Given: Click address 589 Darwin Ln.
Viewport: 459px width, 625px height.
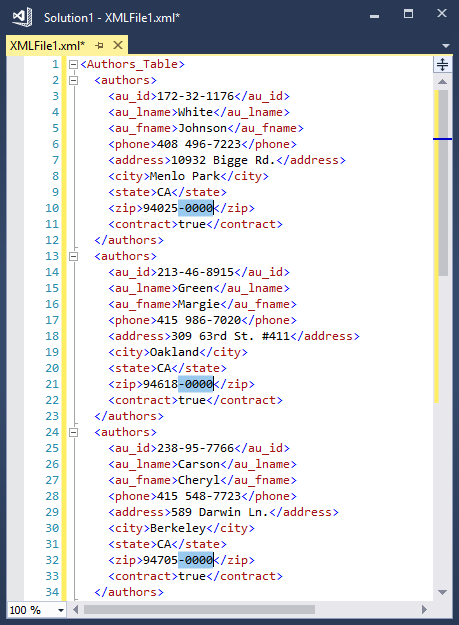Looking at the screenshot, I should tap(220, 512).
